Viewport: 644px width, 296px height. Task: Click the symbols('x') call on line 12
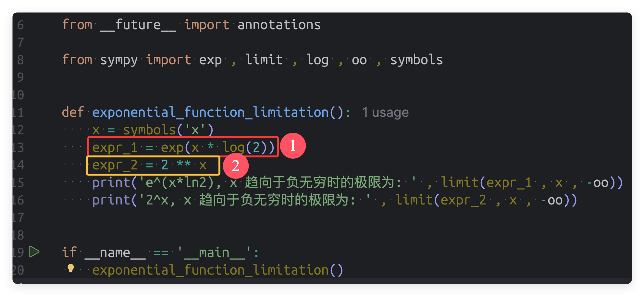(168, 130)
